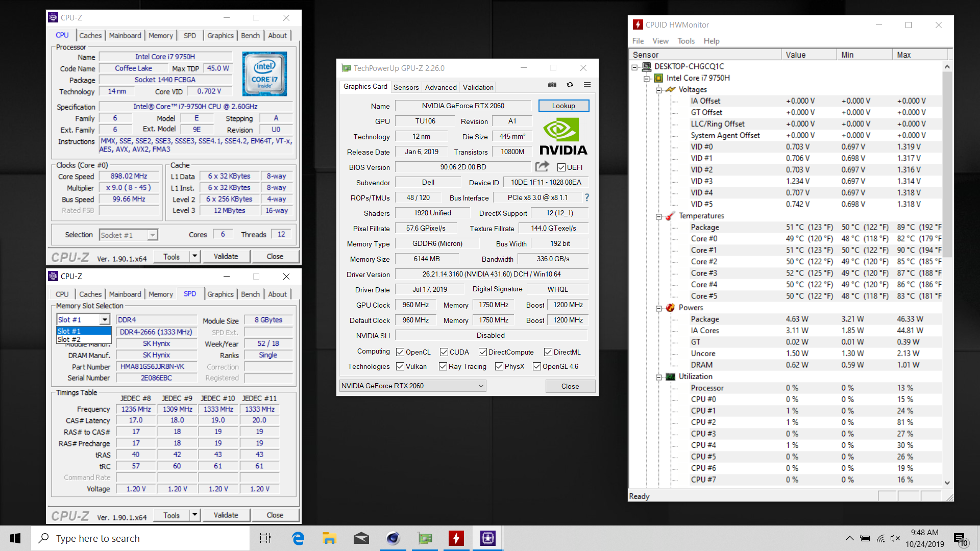Open the Action Center notifications icon

click(x=961, y=539)
